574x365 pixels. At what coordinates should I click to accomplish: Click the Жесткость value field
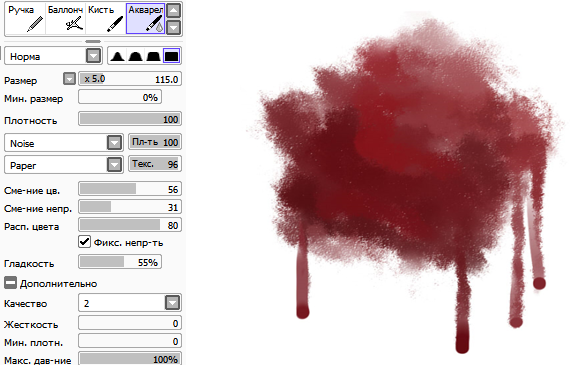coord(130,323)
